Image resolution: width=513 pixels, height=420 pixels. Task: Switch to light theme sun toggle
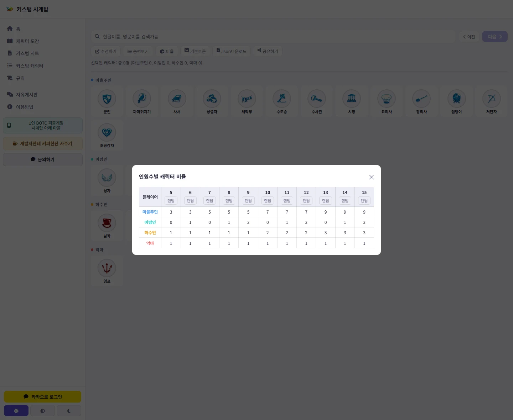(x=16, y=411)
